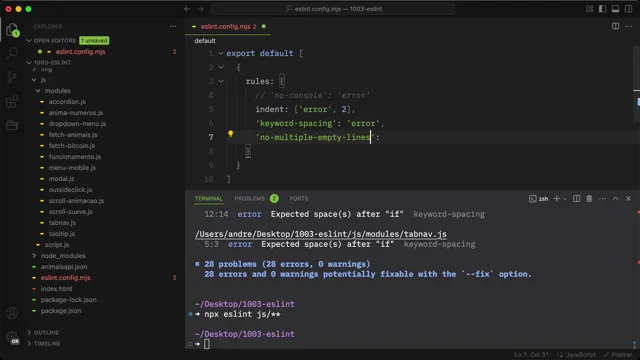
Task: Open terminal panel More Actions ellipsis
Action: [602, 198]
